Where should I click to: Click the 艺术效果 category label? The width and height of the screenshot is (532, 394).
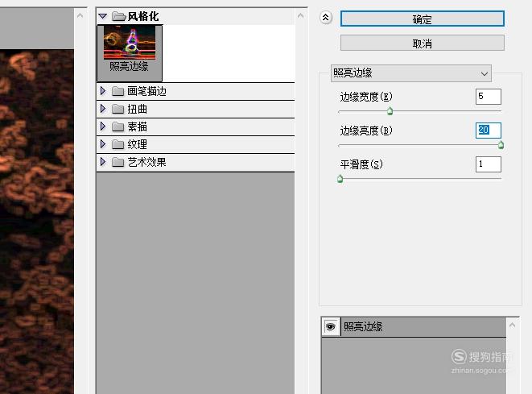[147, 162]
